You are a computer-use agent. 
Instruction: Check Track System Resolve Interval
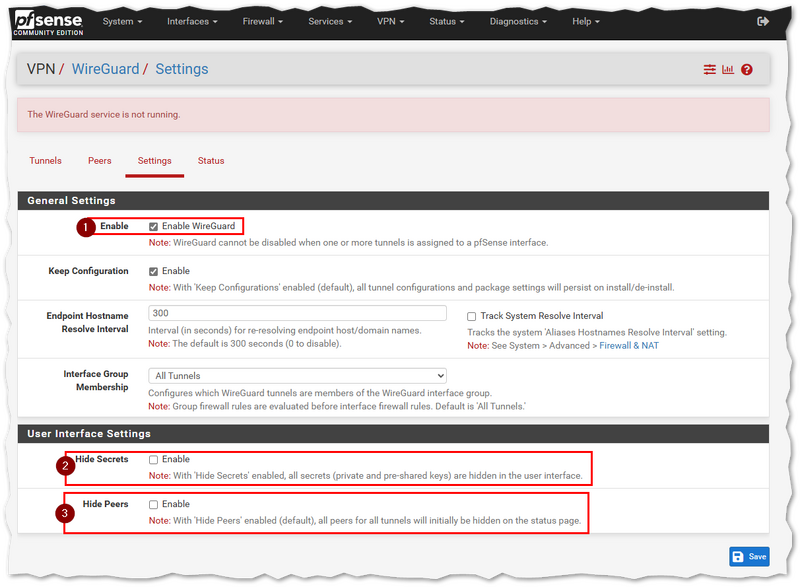pyautogui.click(x=472, y=316)
